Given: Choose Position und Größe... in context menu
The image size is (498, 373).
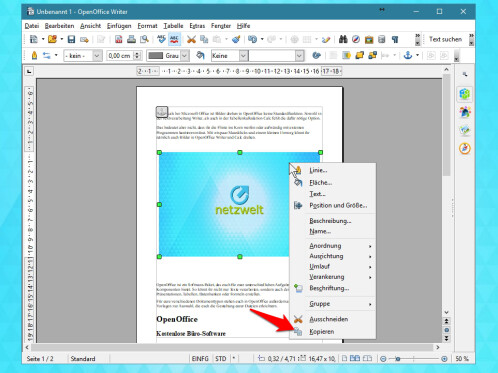Looking at the screenshot, I should (333, 205).
